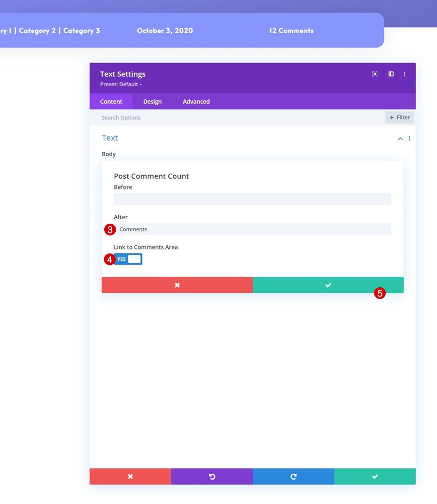Open the Filter options
The width and height of the screenshot is (437, 504).
[399, 117]
